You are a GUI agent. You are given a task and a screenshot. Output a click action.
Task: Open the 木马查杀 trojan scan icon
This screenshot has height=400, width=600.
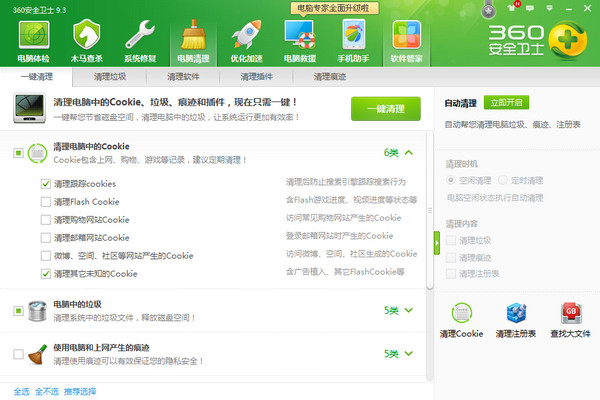tap(85, 38)
